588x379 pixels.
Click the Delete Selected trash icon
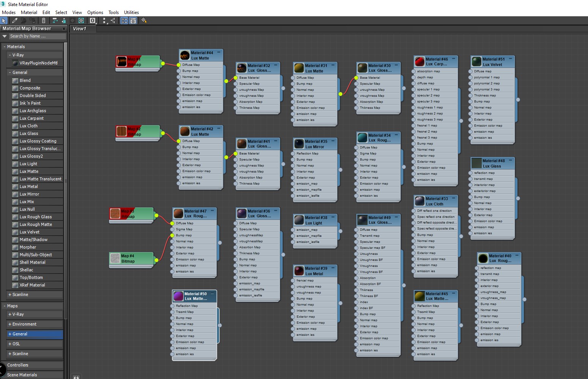[x=44, y=20]
